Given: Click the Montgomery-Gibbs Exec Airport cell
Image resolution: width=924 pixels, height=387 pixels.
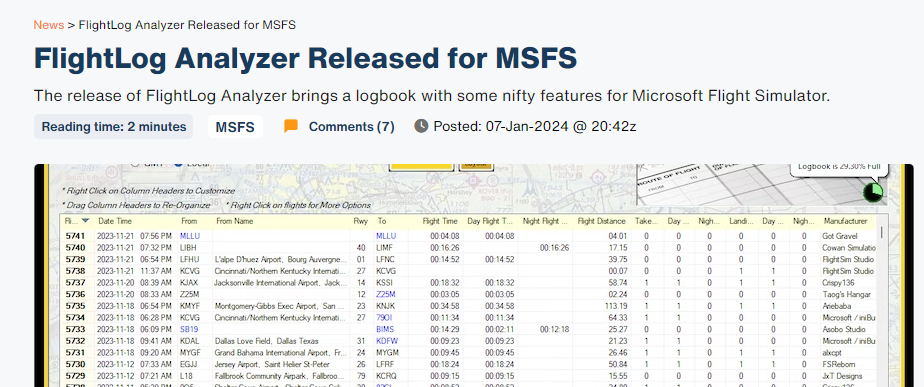Looking at the screenshot, I should pos(280,306).
